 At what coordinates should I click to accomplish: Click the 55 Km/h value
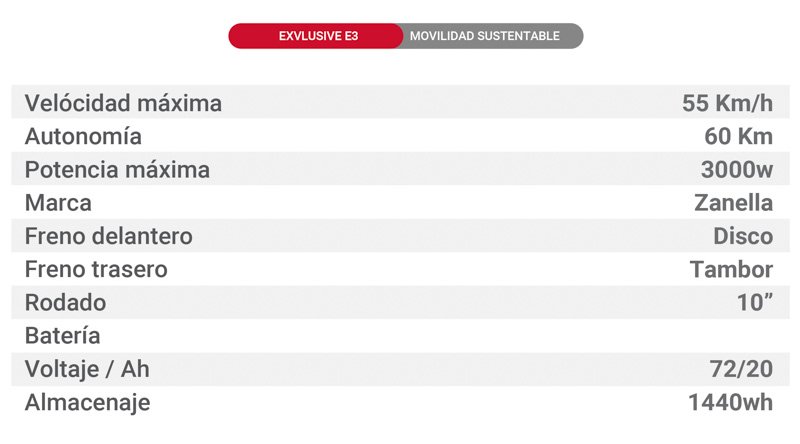coord(727,103)
